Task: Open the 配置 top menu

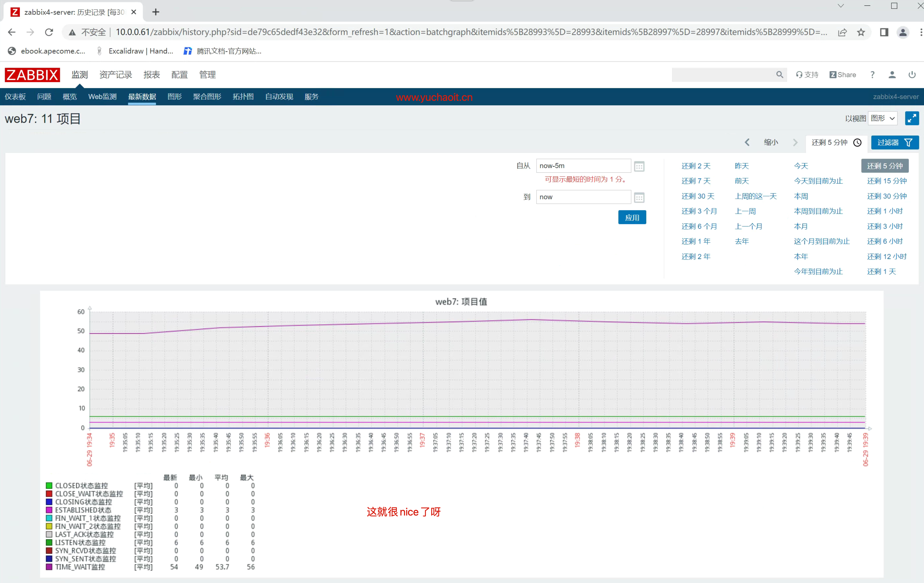Action: click(x=179, y=75)
